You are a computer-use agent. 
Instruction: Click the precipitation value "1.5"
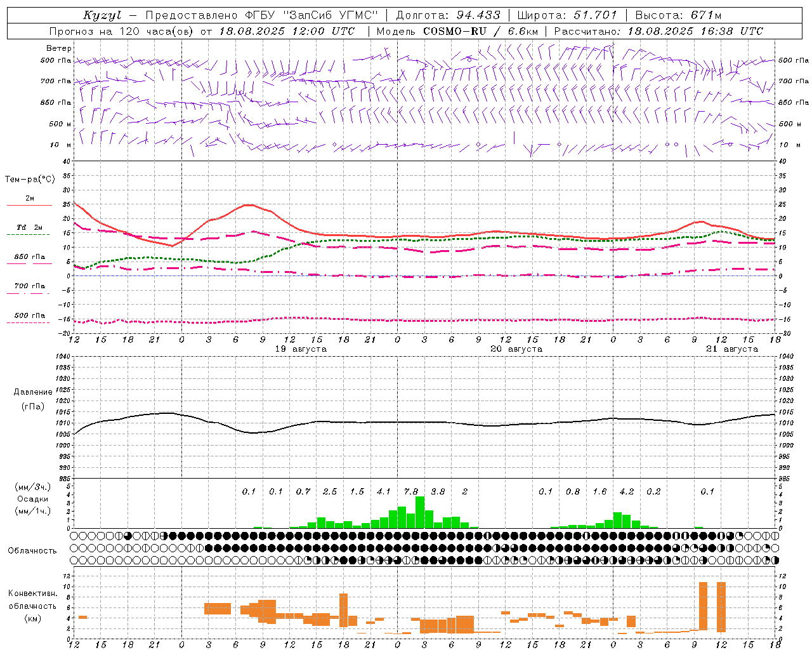(357, 491)
